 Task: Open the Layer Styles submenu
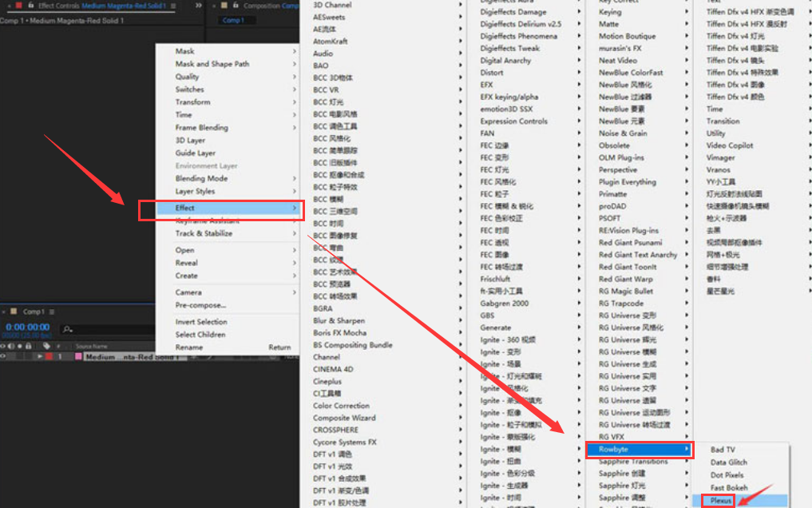tap(228, 192)
